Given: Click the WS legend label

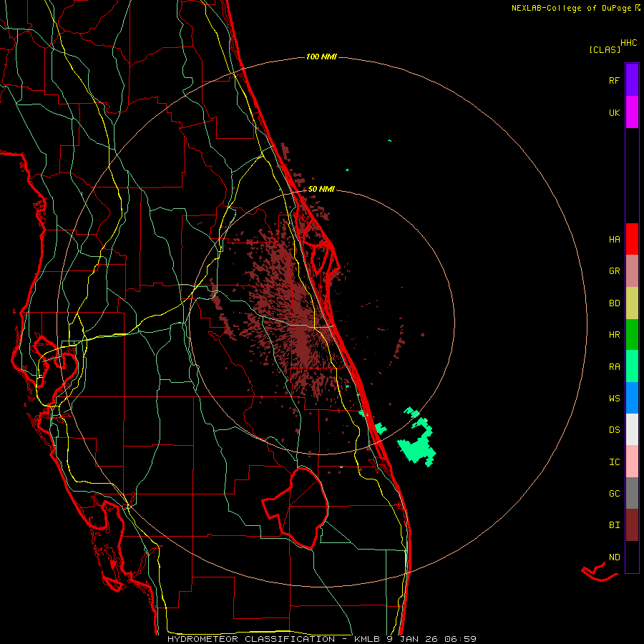Looking at the screenshot, I should (614, 399).
